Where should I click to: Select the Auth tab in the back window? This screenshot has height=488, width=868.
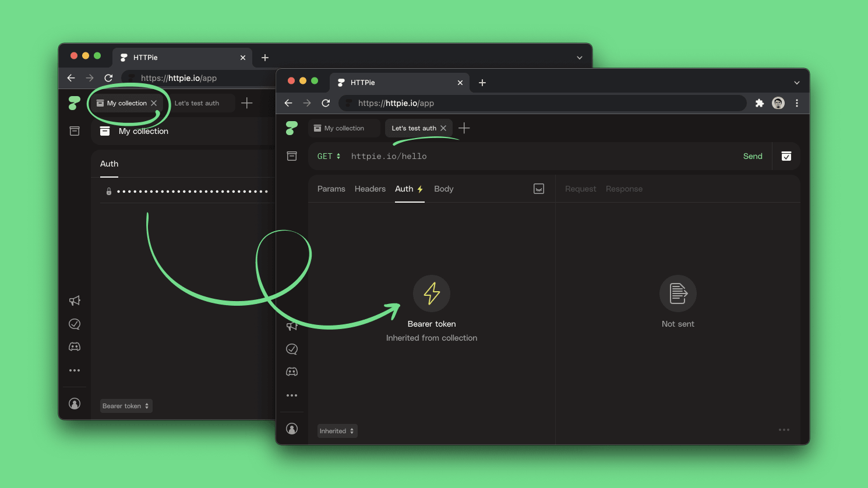(109, 164)
